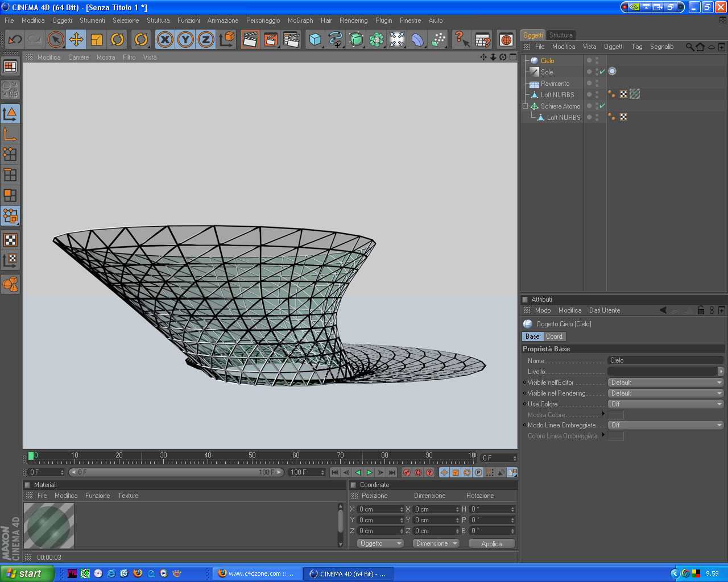728x582 pixels.
Task: Open the Modo Linea Ombreggiata dropdown
Action: point(665,425)
